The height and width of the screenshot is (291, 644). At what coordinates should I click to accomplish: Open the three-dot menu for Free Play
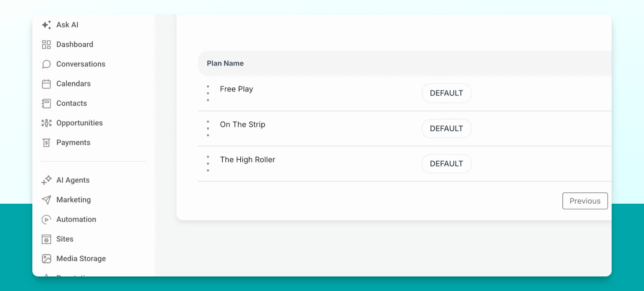point(208,93)
